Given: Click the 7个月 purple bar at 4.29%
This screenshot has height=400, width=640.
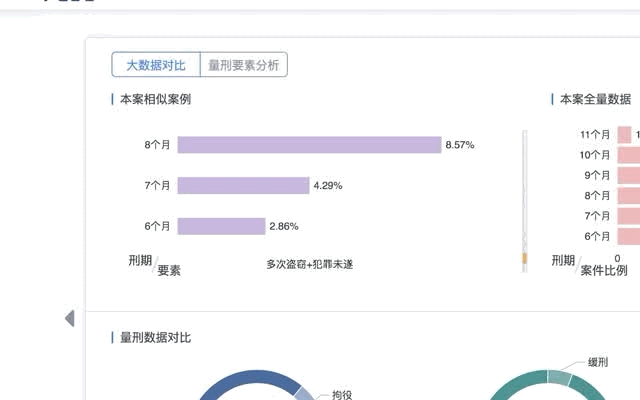Looking at the screenshot, I should 243,186.
